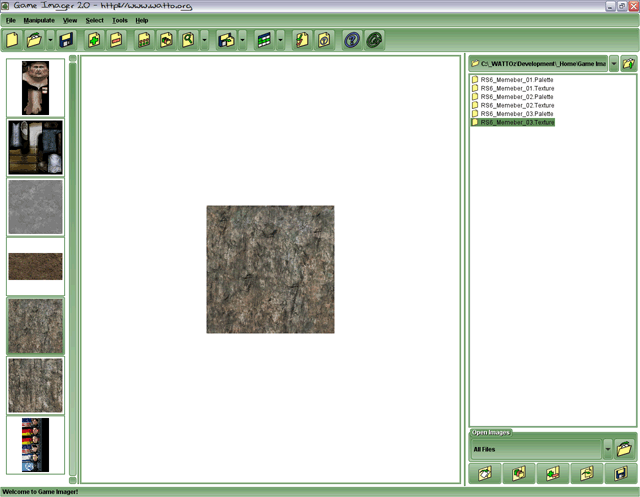Select the rock texture thumbnail above the flags thumbnail
The height and width of the screenshot is (497, 640).
[36, 386]
